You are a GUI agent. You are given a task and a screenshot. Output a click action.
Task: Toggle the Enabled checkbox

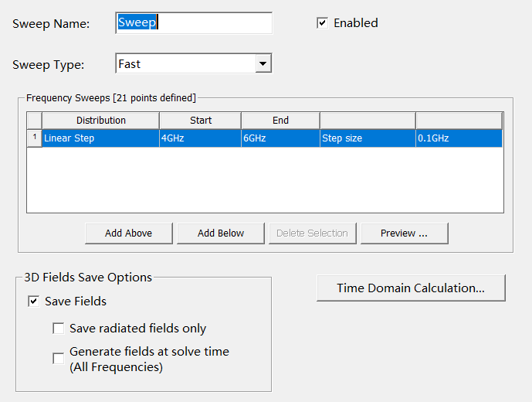(x=322, y=23)
